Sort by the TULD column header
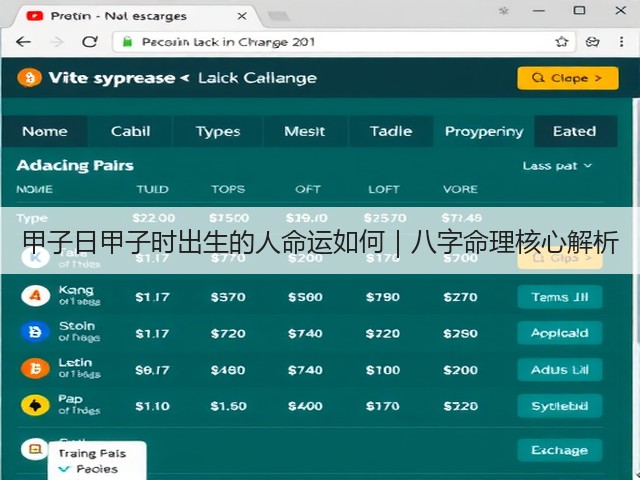This screenshot has height=480, width=640. 153,189
